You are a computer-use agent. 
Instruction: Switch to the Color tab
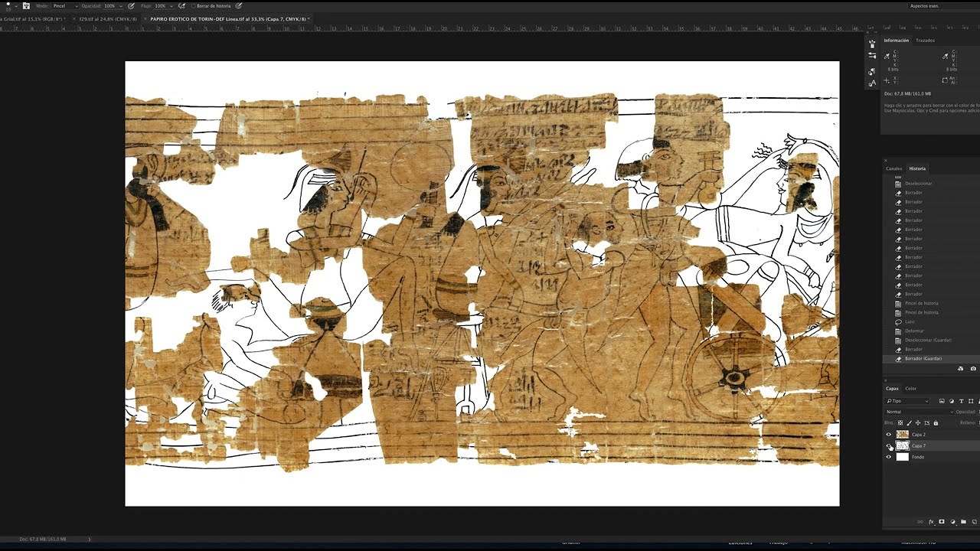(x=910, y=389)
